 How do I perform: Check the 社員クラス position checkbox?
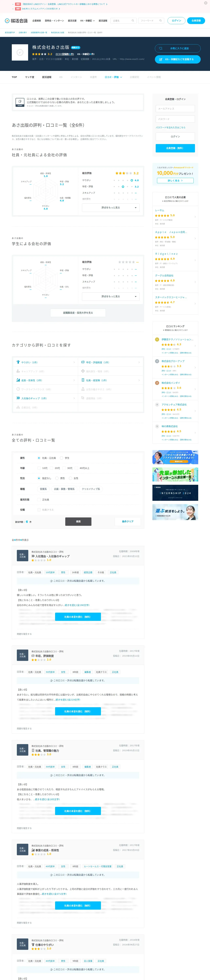coord(39,510)
